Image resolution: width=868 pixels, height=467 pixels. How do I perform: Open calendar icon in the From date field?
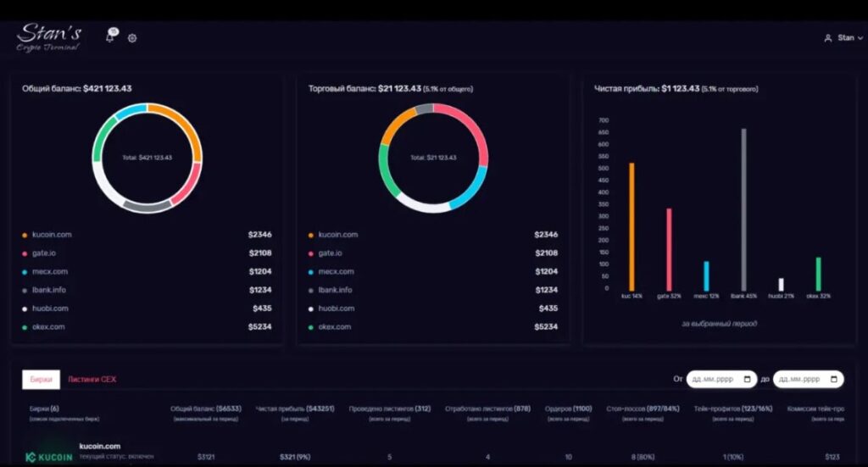pyautogui.click(x=748, y=379)
